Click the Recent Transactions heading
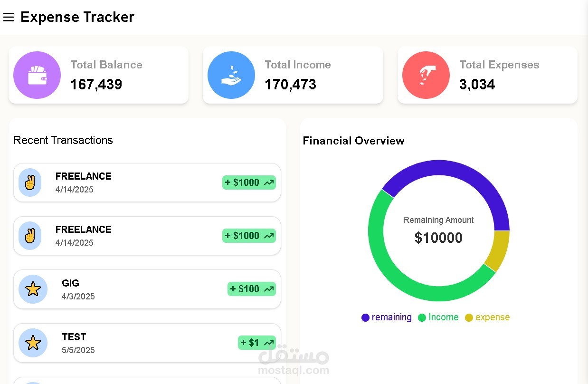Screen dimensions: 588x384 (x=63, y=140)
